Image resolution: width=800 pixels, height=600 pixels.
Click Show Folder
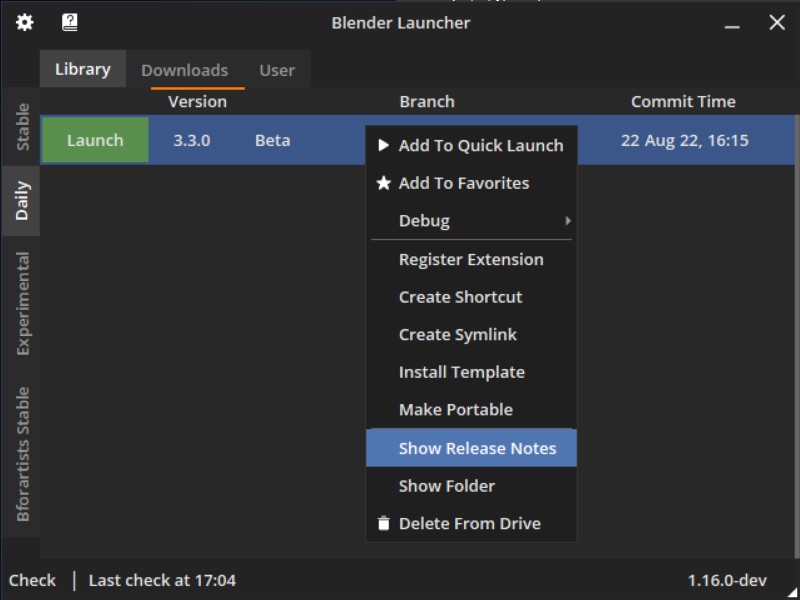tap(471, 486)
